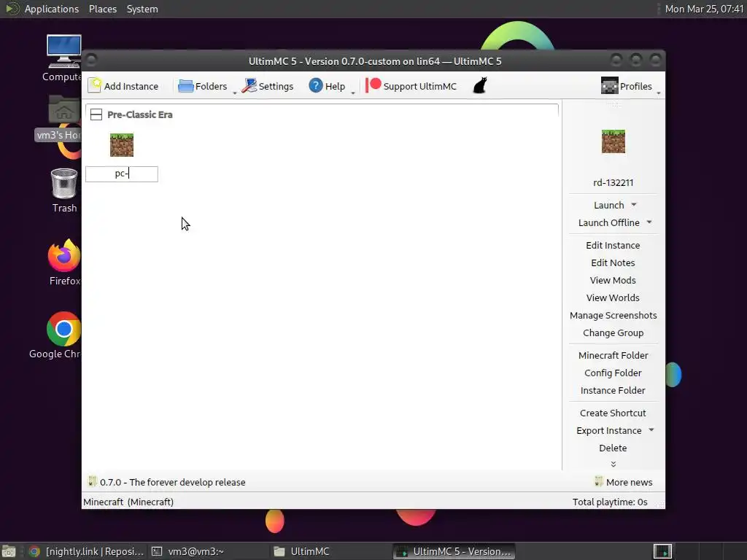Image resolution: width=747 pixels, height=560 pixels.
Task: Open the Launch Offline dropdown arrow
Action: [x=649, y=222]
